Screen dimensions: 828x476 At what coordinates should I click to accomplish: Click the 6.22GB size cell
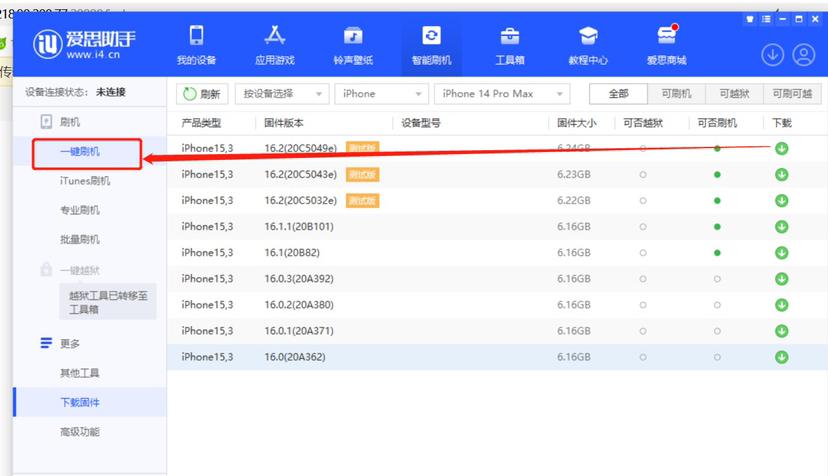click(573, 201)
